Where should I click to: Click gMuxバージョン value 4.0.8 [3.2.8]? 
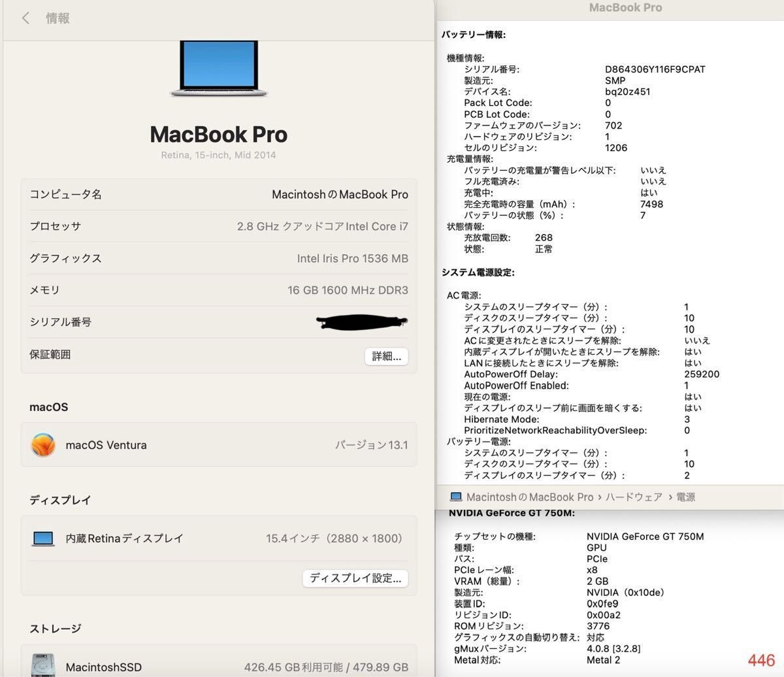[613, 649]
